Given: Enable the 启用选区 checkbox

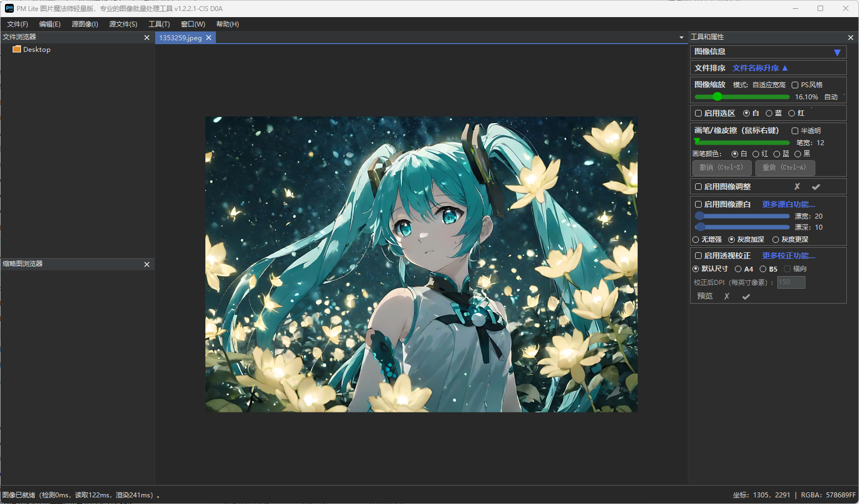Looking at the screenshot, I should (698, 113).
